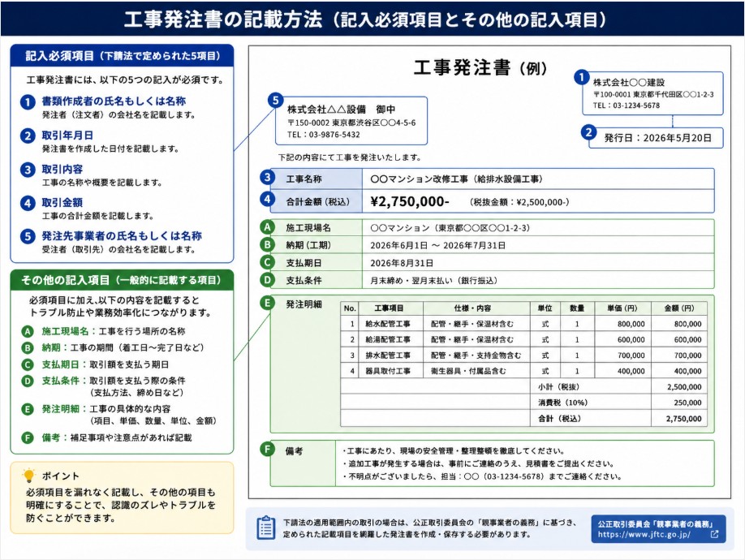This screenshot has height=560, width=745.
Task: Click the 工事項目 column header
Action: click(389, 308)
